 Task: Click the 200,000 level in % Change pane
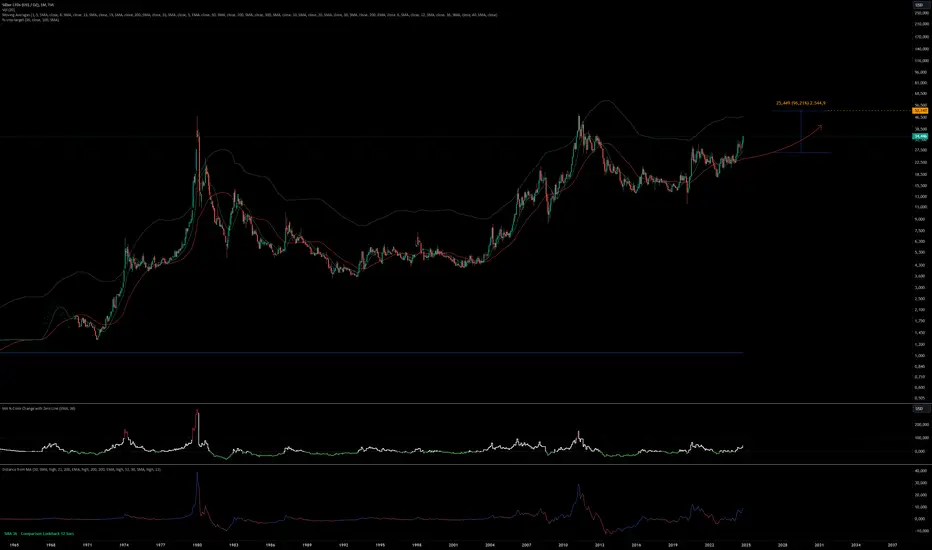click(x=922, y=425)
